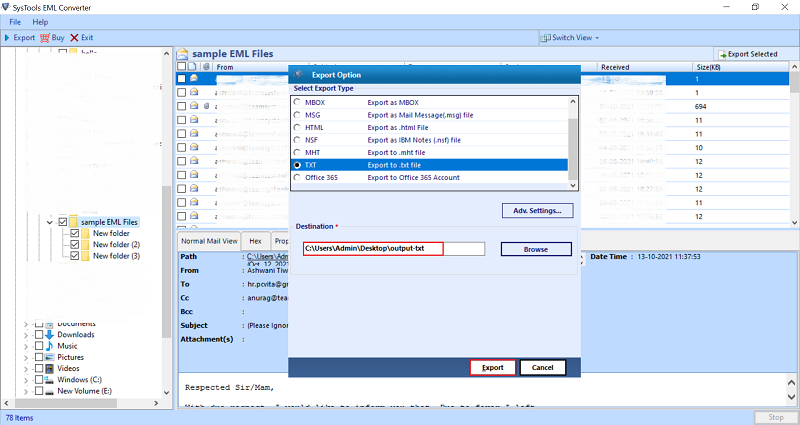Click the Export Selected icon button
Screen dimensions: 800x425
click(722, 55)
